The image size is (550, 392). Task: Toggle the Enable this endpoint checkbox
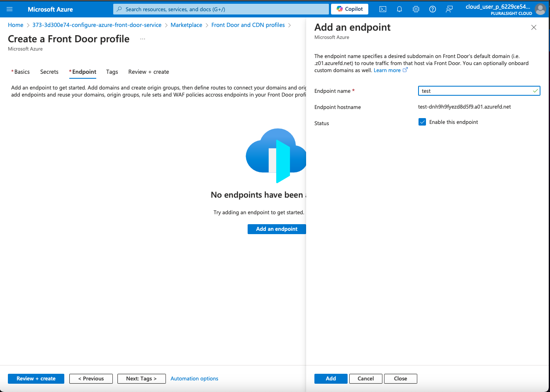422,122
